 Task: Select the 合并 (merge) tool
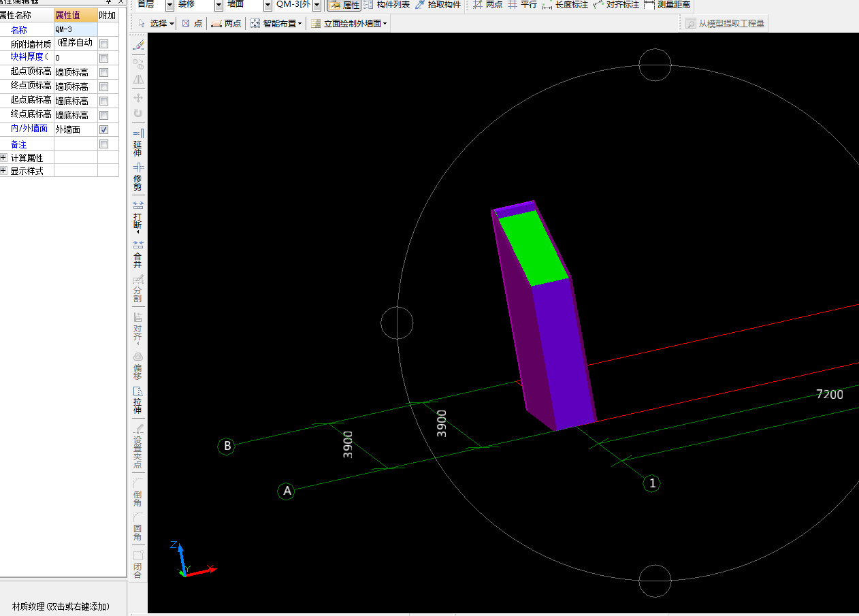point(138,254)
